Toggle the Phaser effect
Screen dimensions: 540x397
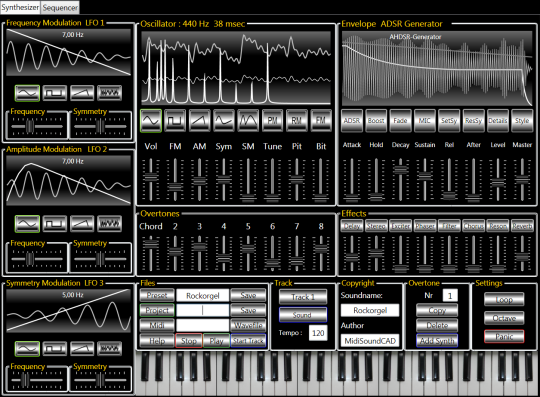pos(425,226)
